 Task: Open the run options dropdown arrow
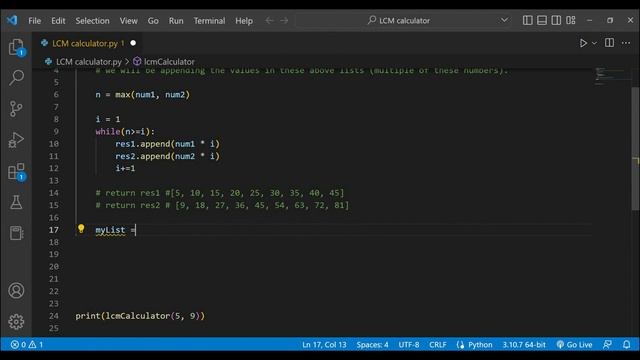[x=594, y=43]
